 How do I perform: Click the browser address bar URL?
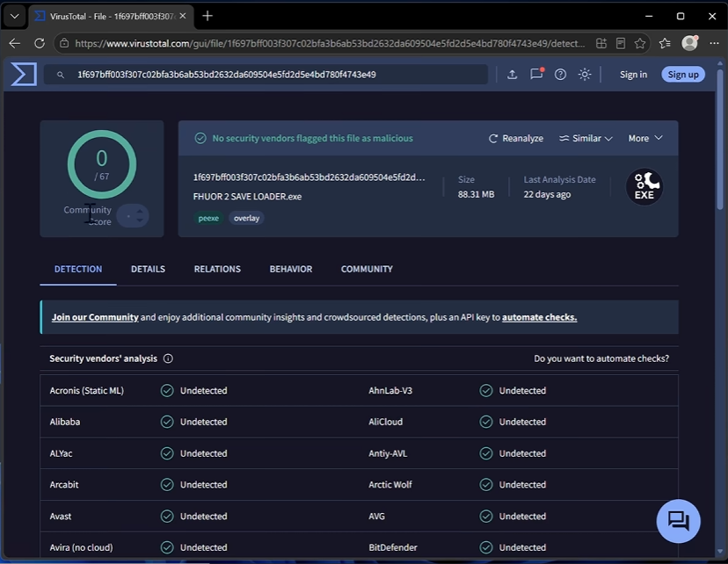click(x=330, y=44)
